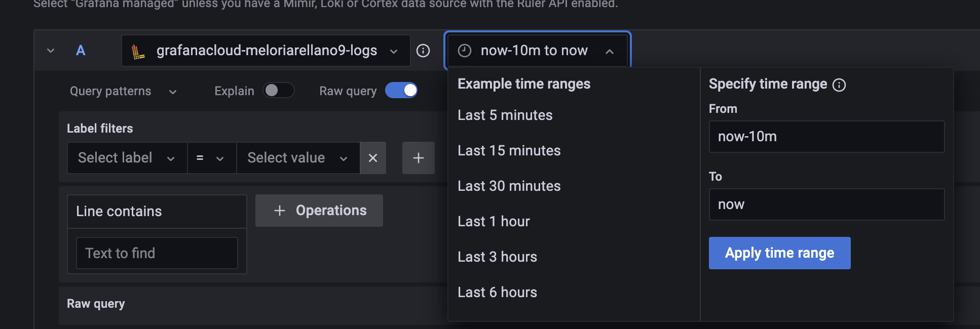
Task: Click the Loki data source logo icon
Action: tap(138, 52)
